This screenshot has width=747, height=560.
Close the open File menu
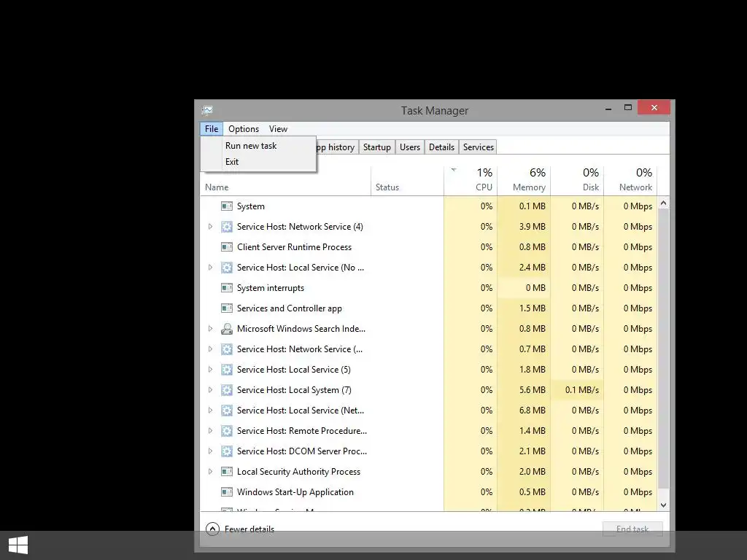pos(212,129)
